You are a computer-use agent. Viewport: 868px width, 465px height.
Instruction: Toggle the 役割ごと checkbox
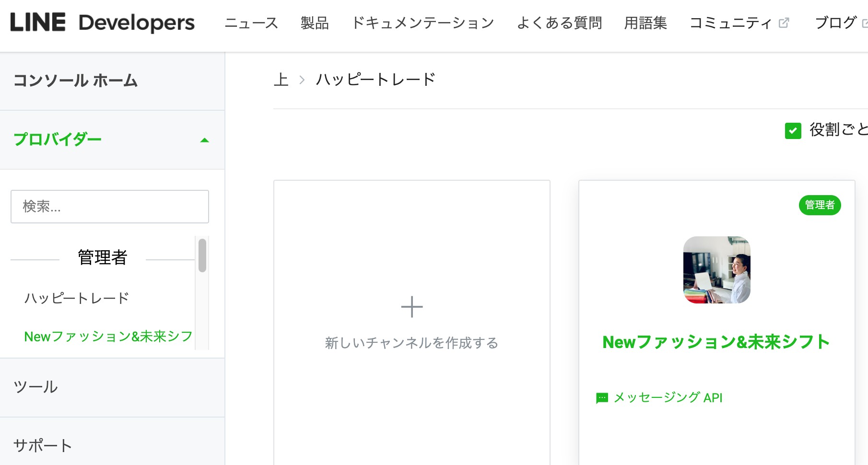(793, 130)
